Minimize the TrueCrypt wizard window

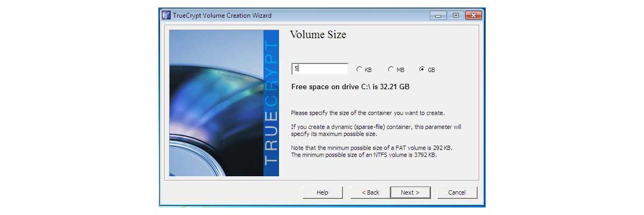click(438, 16)
